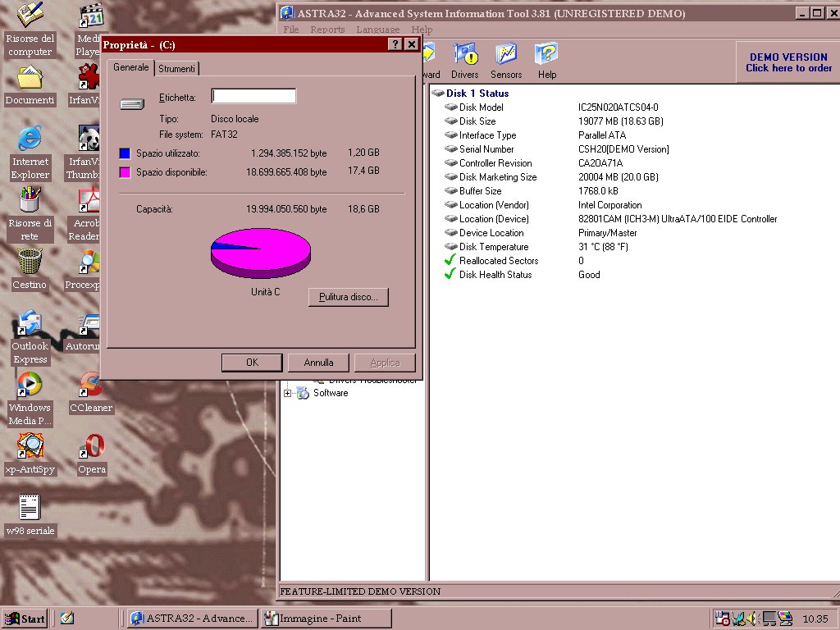Open the Help toolbar icon

[x=546, y=61]
